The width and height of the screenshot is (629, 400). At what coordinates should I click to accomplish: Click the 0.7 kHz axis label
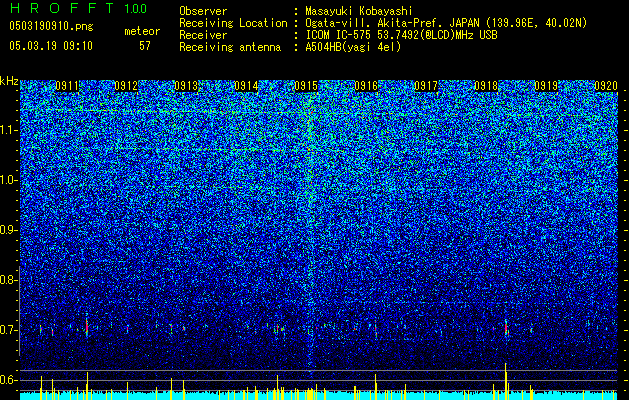[9, 330]
